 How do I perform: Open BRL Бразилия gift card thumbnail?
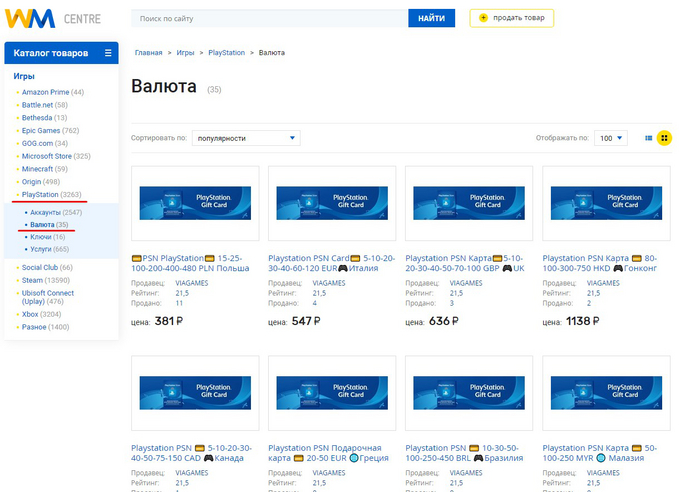tap(469, 393)
